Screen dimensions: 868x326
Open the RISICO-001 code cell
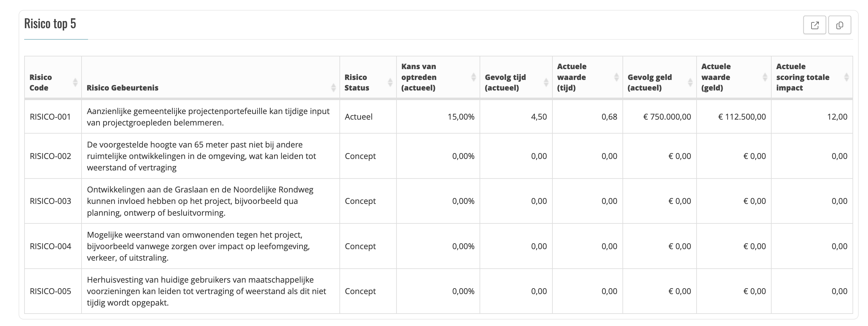coord(50,117)
